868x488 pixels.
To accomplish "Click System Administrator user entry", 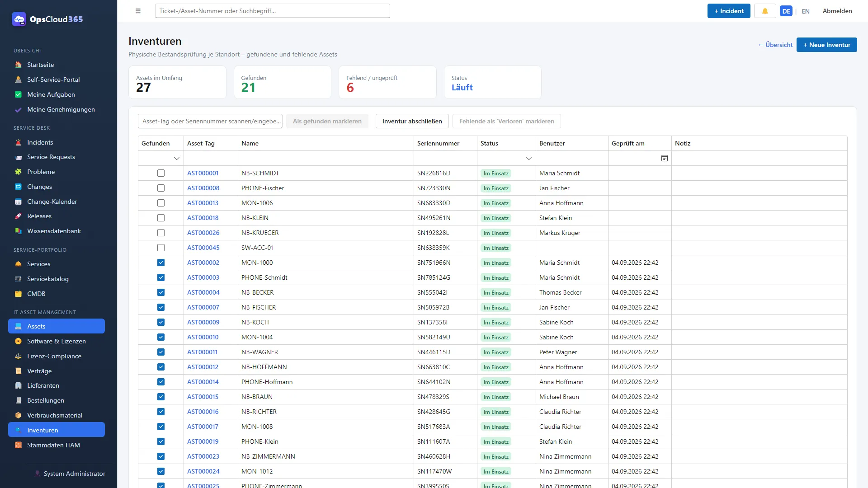I will (70, 474).
